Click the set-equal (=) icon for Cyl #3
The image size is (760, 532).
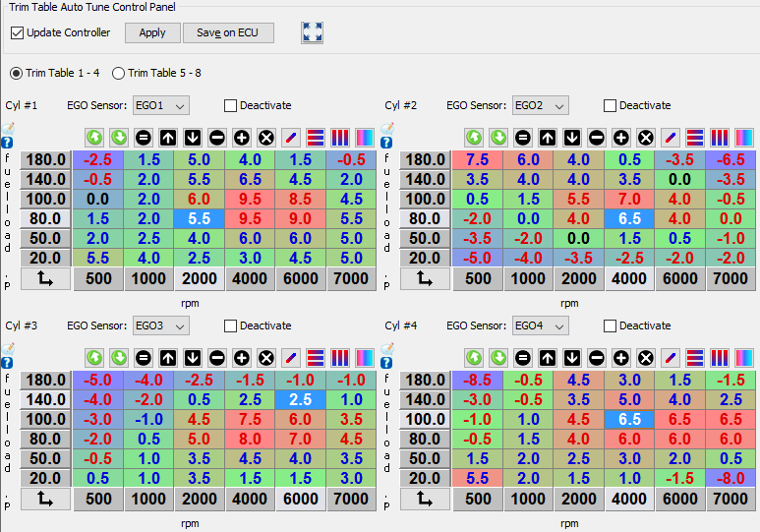click(x=144, y=358)
